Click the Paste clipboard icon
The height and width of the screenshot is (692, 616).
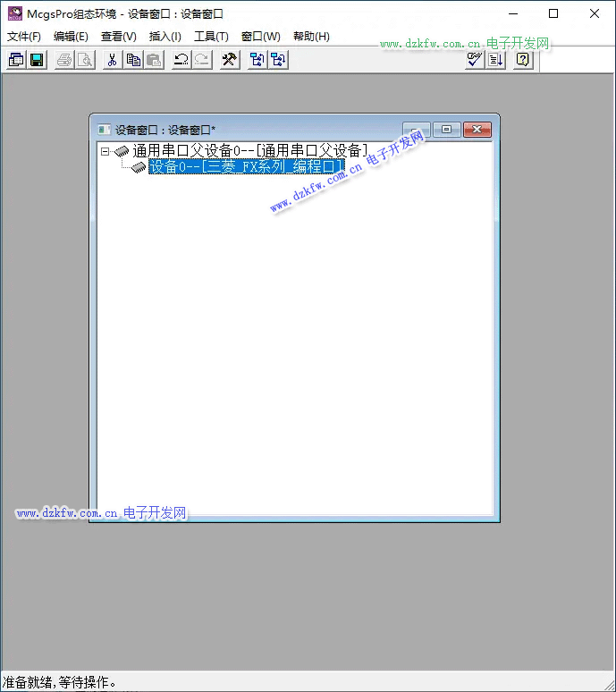pos(154,60)
